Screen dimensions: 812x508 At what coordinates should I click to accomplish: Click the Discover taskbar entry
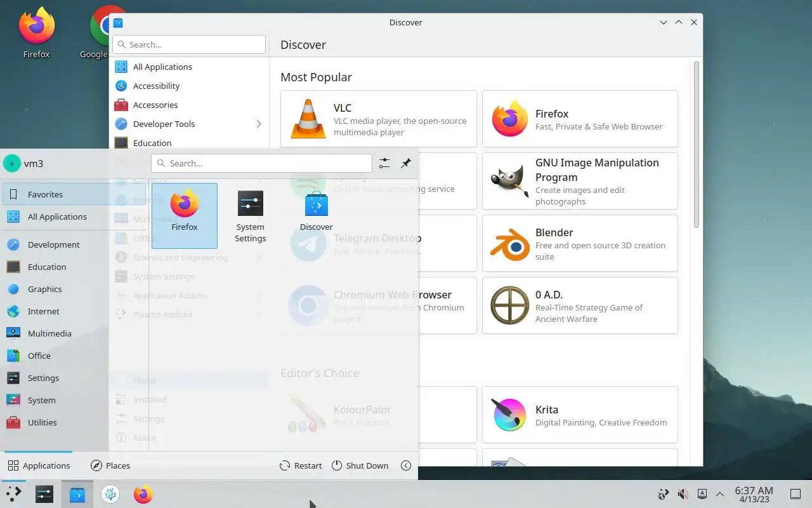click(77, 494)
